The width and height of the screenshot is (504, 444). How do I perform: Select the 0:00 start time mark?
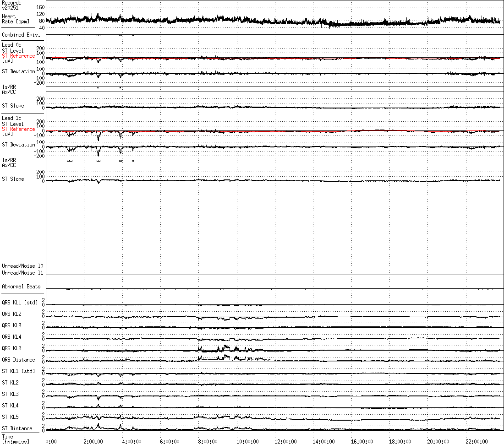[x=51, y=441]
